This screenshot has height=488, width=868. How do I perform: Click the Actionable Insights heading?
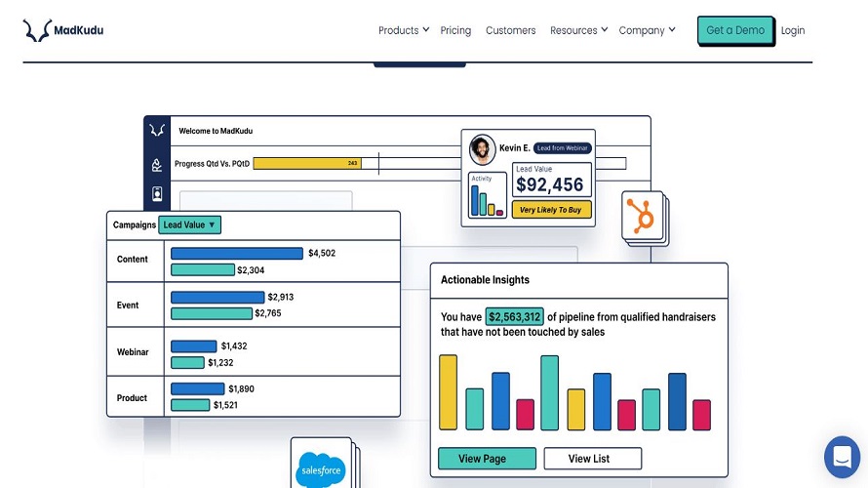pos(485,280)
